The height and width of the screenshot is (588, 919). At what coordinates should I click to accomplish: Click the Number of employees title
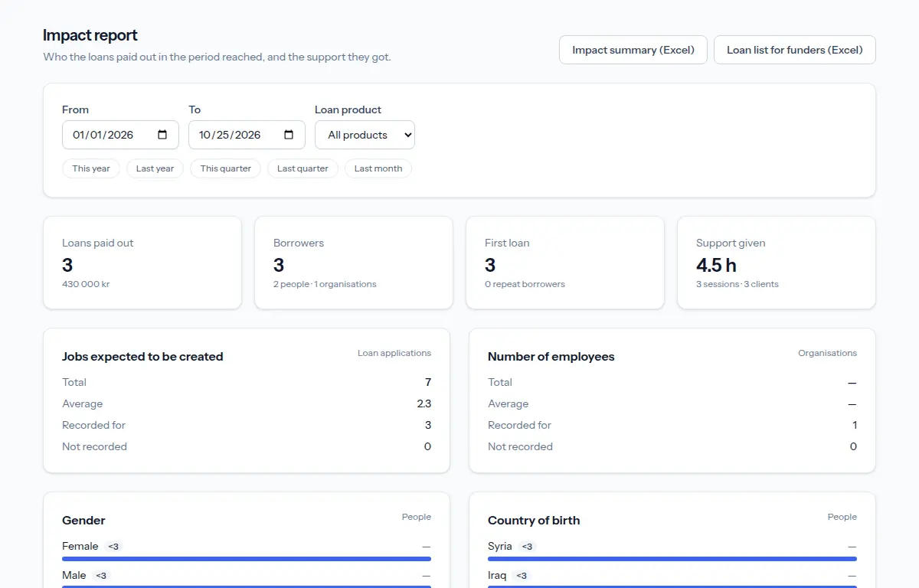click(551, 357)
